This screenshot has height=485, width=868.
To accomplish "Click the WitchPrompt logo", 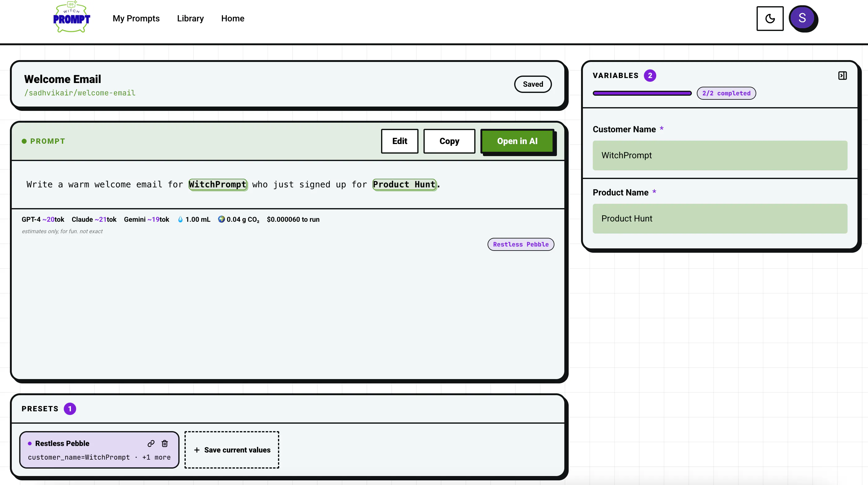I will click(x=72, y=17).
